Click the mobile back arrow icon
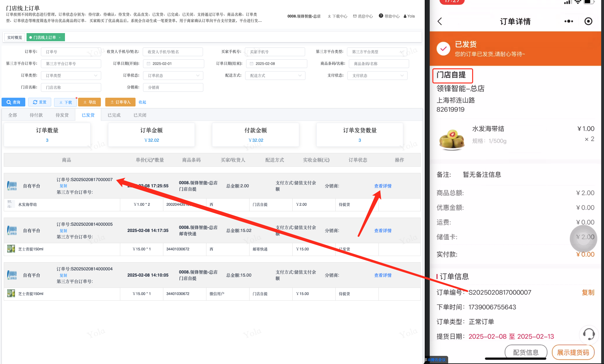Image resolution: width=604 pixels, height=364 pixels. pos(440,22)
